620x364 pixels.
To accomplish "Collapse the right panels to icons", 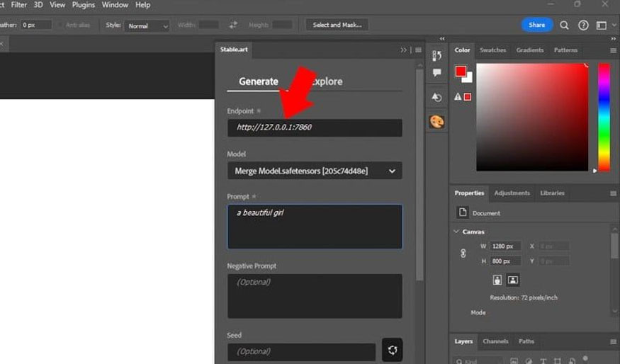I will coord(614,39).
